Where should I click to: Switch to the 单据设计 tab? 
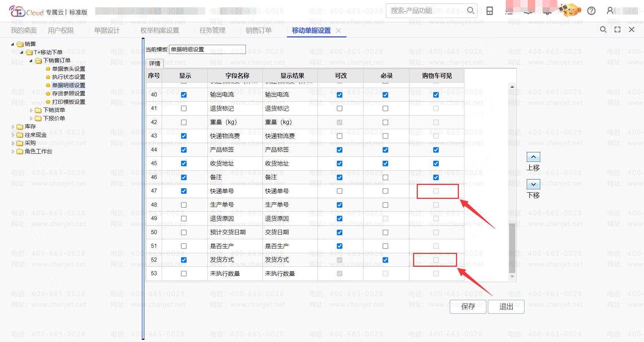point(107,30)
